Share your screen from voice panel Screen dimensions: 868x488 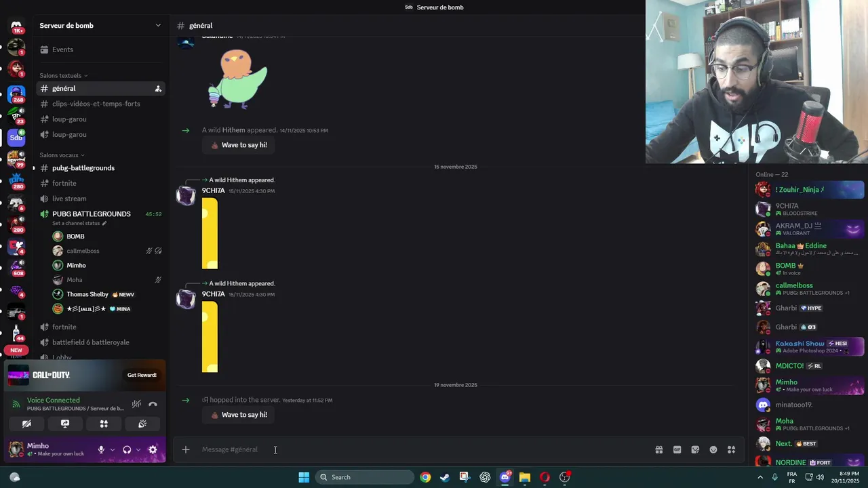(x=65, y=424)
